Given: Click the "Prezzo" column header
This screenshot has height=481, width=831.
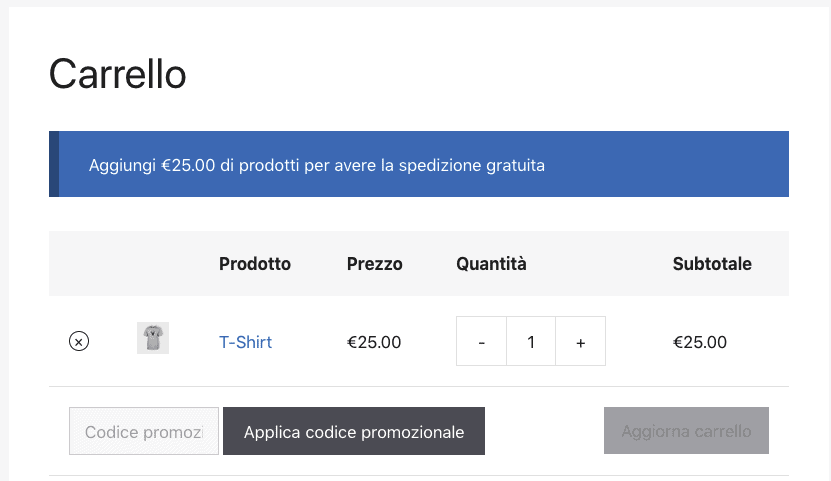Looking at the screenshot, I should (375, 264).
